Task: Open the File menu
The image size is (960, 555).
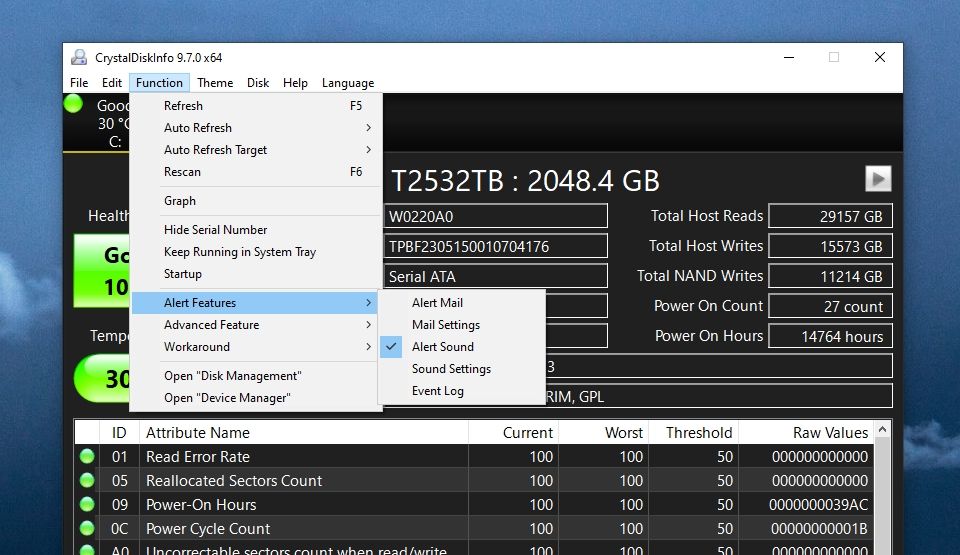Action: point(79,83)
